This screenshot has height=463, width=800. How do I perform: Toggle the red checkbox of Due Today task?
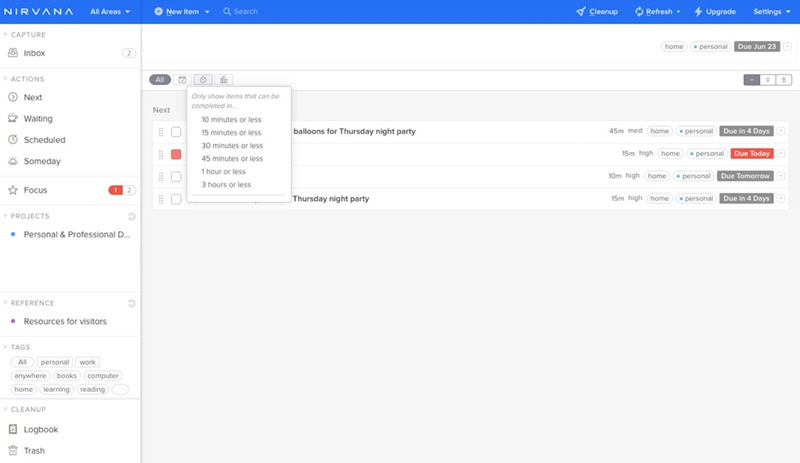tap(176, 154)
